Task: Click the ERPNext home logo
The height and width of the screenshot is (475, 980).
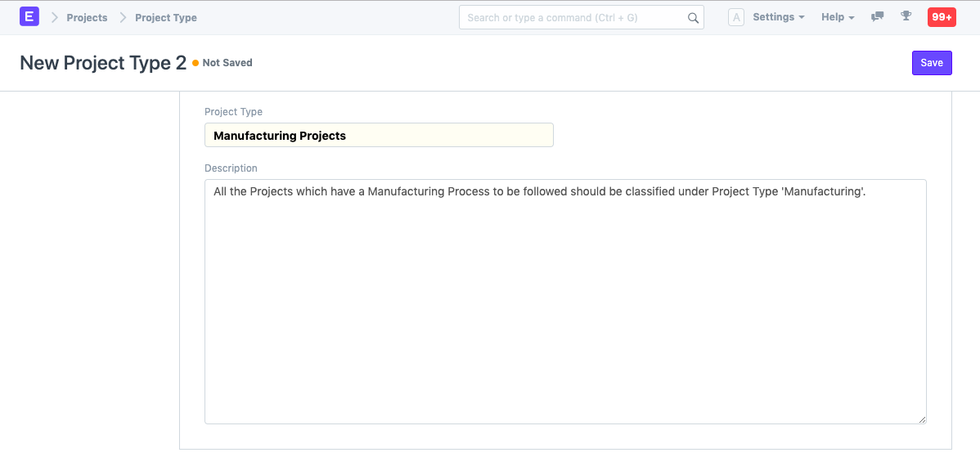Action: (29, 16)
